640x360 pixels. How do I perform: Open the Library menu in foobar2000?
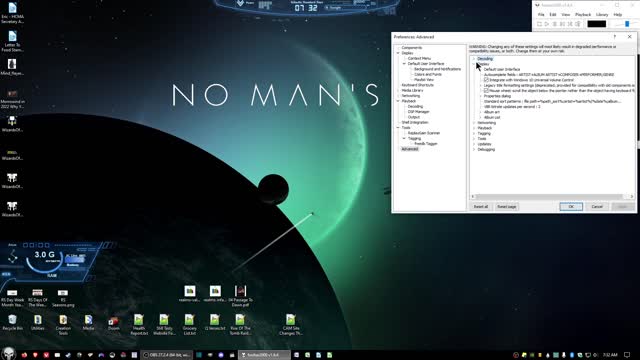click(x=602, y=15)
